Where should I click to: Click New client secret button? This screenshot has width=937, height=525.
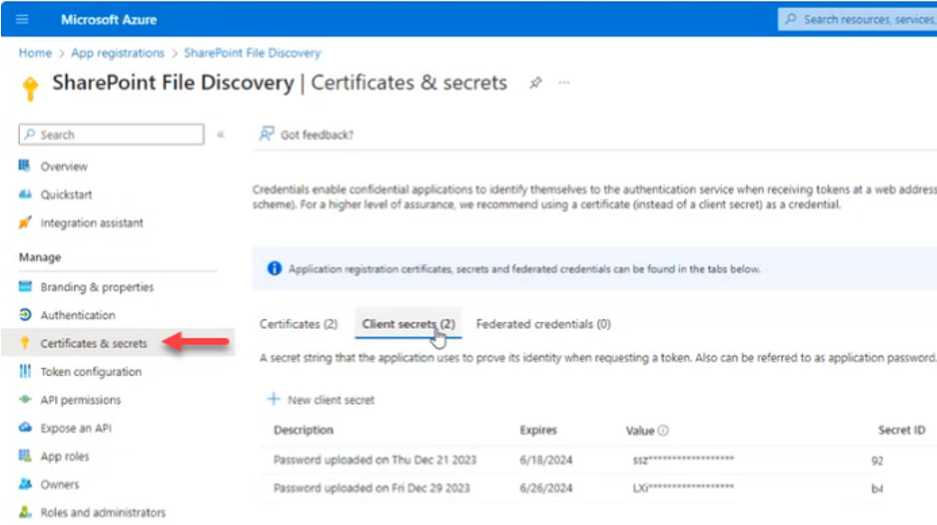coord(331,400)
